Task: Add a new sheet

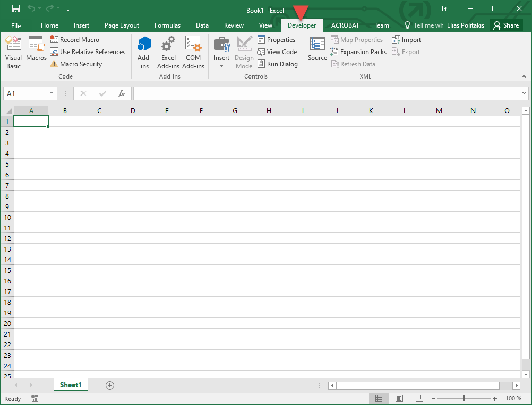Action: click(109, 385)
